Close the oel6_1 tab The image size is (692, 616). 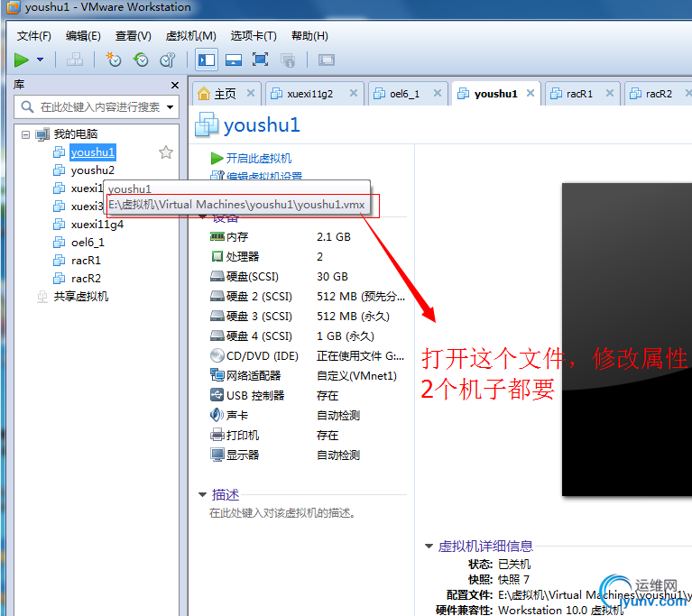438,93
